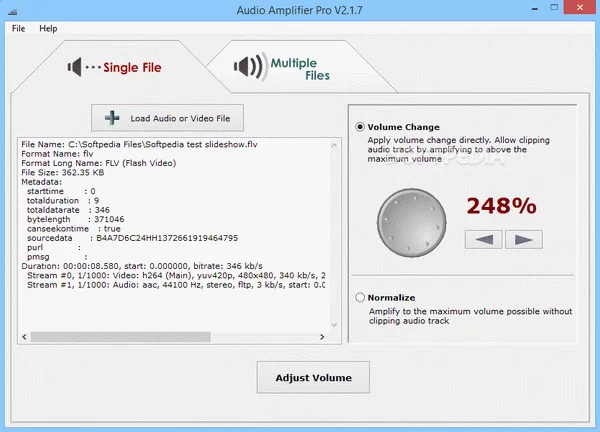The height and width of the screenshot is (432, 600).
Task: Click the round volume knob dial
Action: click(412, 223)
